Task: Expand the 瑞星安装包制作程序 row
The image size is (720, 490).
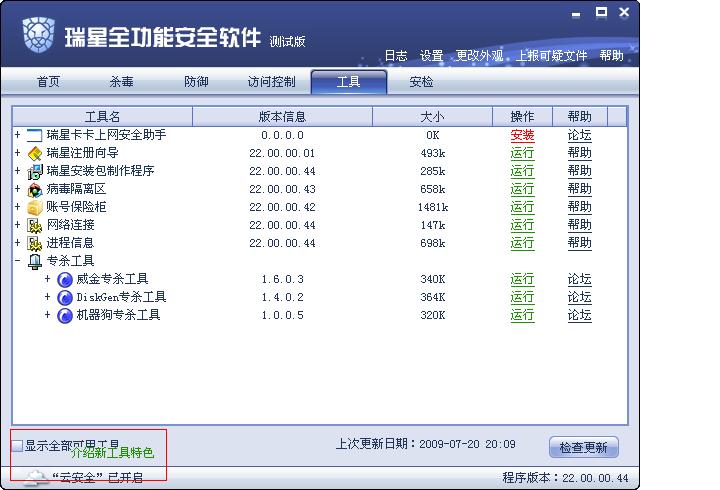Action: pos(17,171)
